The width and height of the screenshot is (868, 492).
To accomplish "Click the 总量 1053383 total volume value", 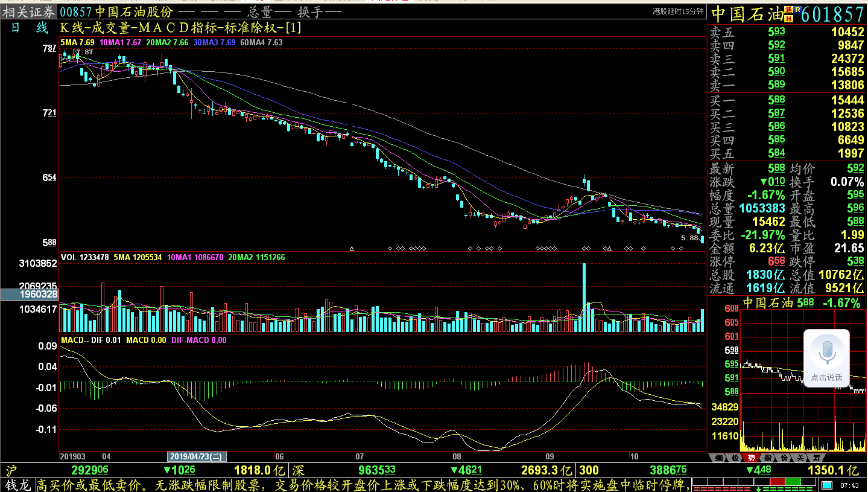I will coord(762,208).
